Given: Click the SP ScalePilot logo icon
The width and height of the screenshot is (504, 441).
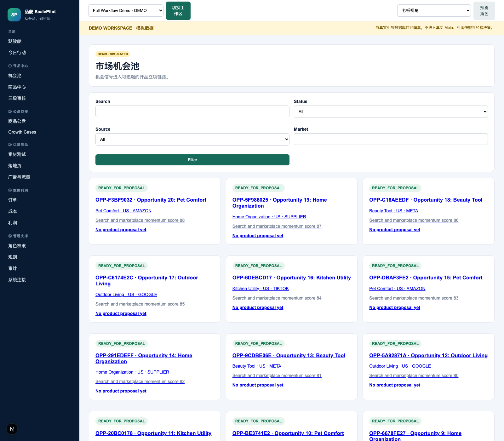Looking at the screenshot, I should (x=14, y=15).
